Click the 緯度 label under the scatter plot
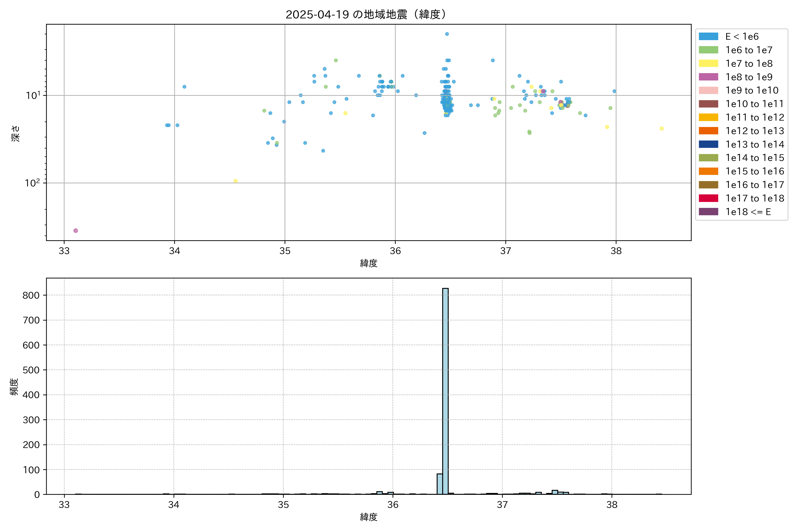The image size is (798, 532). coord(369,263)
